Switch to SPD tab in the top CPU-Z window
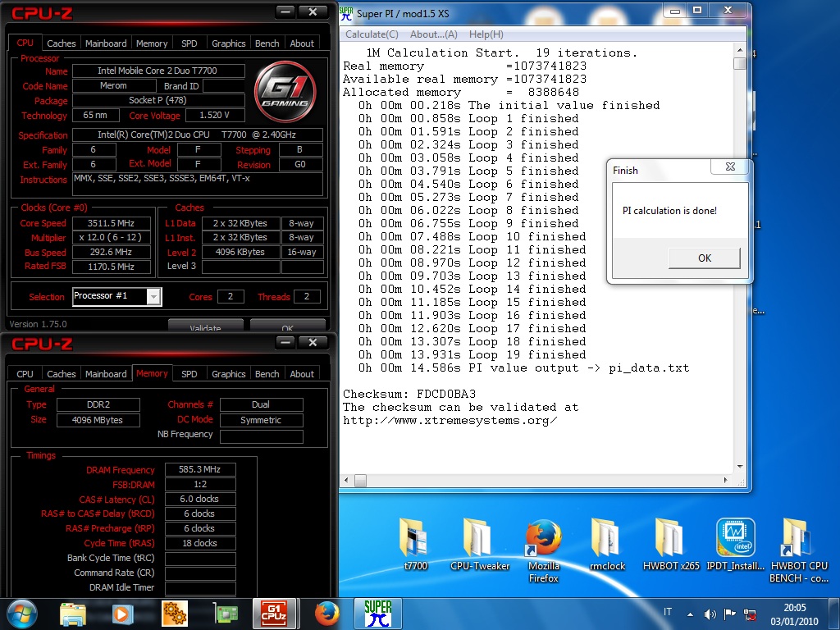840x630 pixels. 189,43
